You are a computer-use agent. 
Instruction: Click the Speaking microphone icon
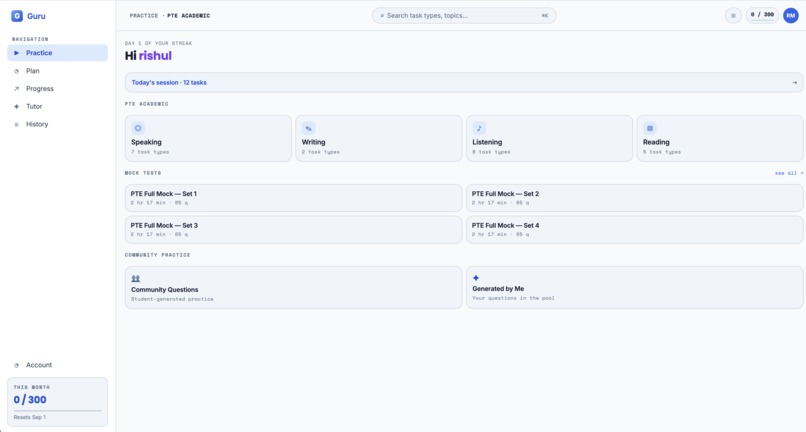(138, 128)
